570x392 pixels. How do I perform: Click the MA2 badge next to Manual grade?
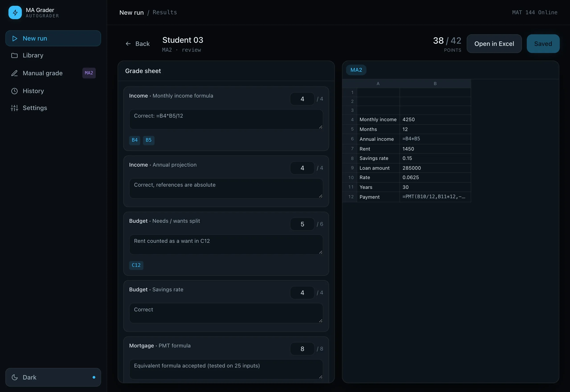coord(89,73)
